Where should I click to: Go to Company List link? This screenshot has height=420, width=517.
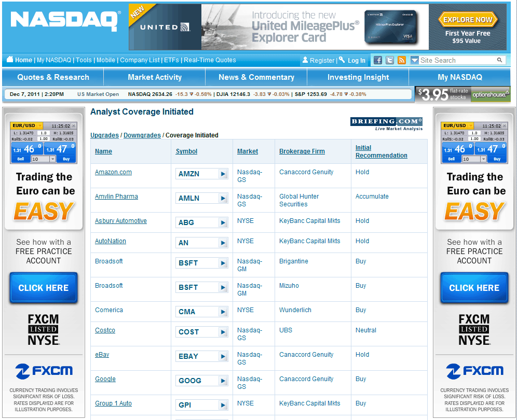pos(140,60)
